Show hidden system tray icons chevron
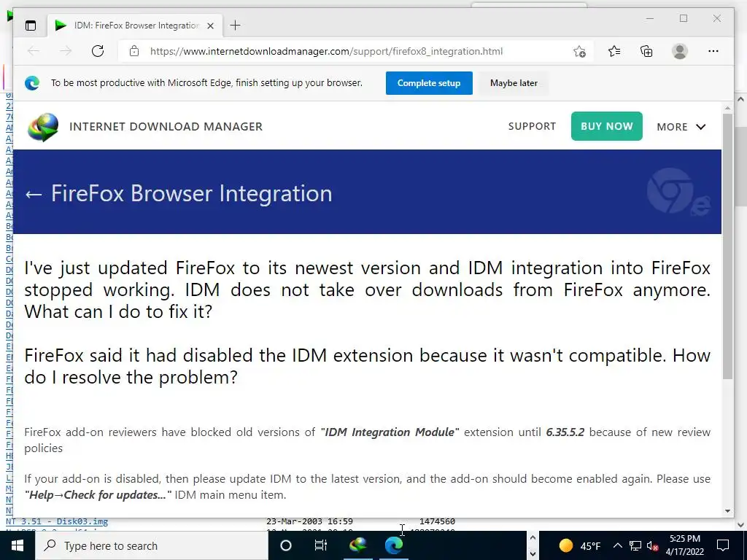The image size is (747, 560). [617, 545]
